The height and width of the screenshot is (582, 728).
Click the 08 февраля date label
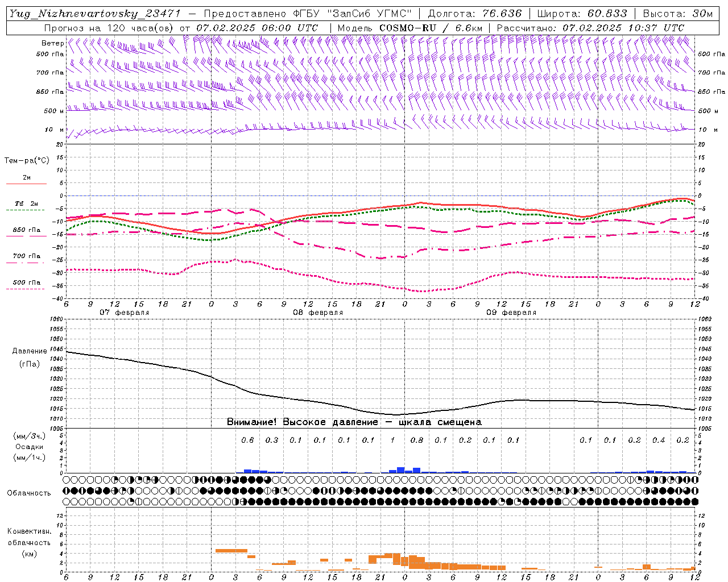click(318, 313)
